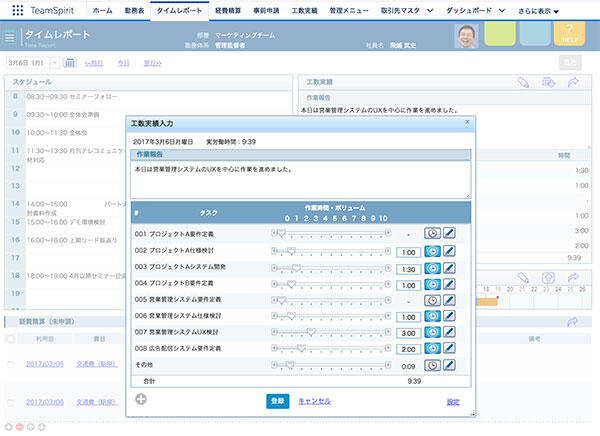Open the TeamSpirit app launcher grid
Viewport: 600px width, 436px height.
point(17,10)
